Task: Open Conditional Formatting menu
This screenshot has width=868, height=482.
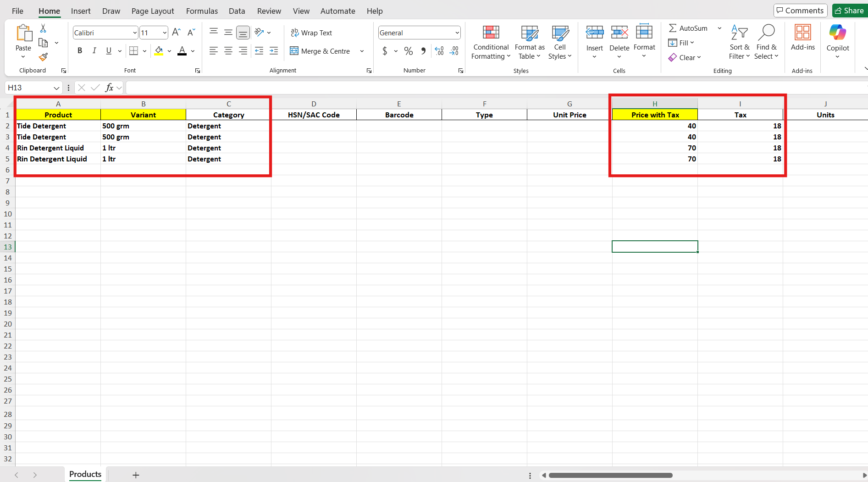Action: [x=491, y=42]
